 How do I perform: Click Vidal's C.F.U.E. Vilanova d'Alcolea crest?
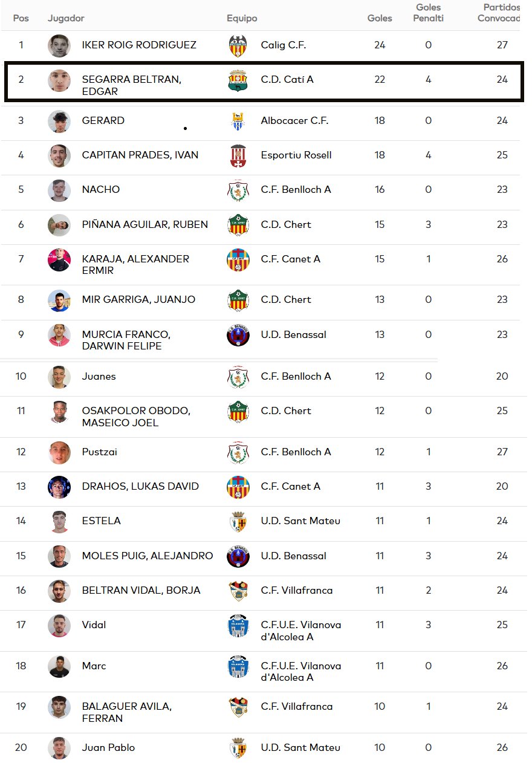238,625
